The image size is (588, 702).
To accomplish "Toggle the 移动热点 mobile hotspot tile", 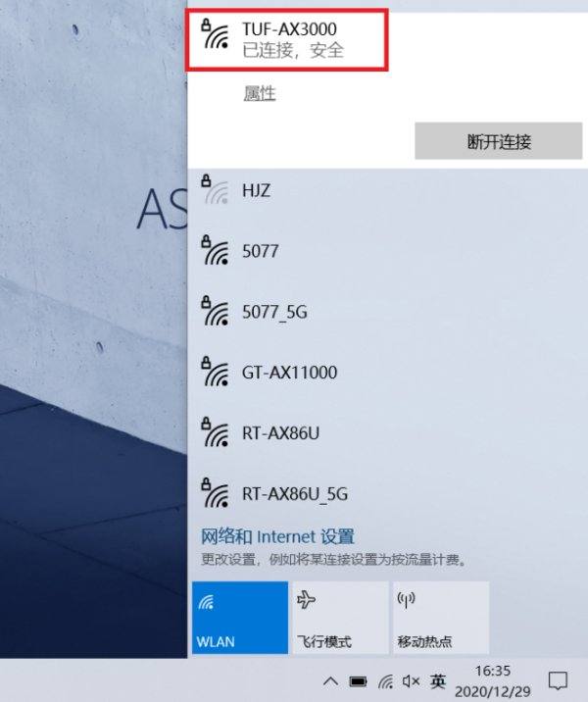I will tap(441, 618).
